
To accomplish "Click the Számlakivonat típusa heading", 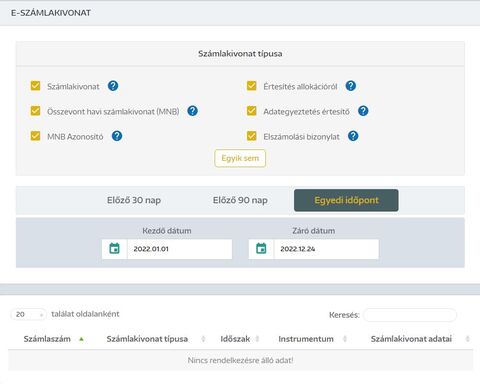I will coord(240,54).
